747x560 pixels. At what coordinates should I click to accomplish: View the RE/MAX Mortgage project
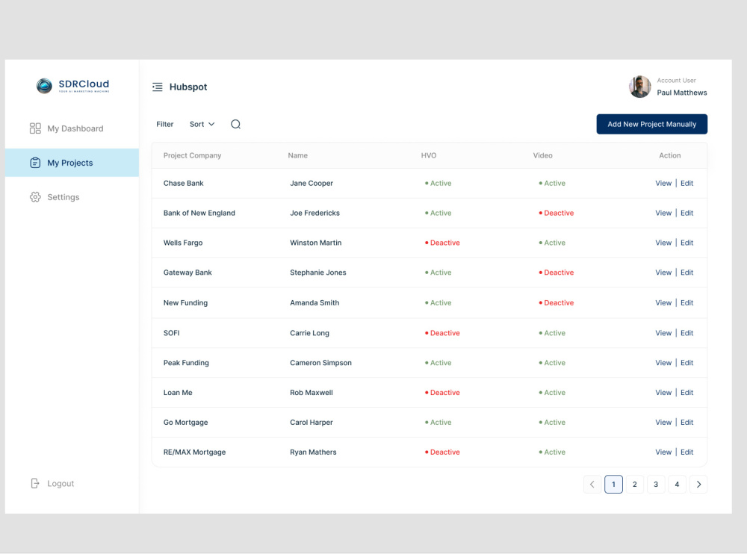pyautogui.click(x=663, y=452)
